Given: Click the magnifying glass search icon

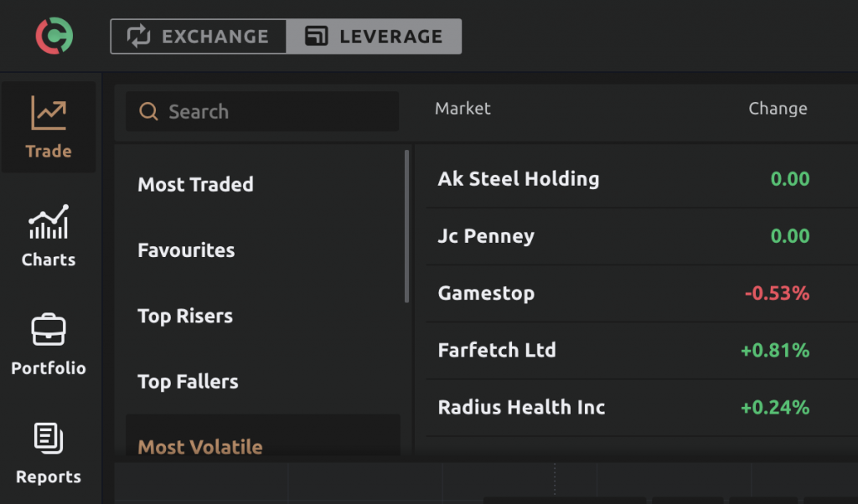Looking at the screenshot, I should click(x=149, y=111).
